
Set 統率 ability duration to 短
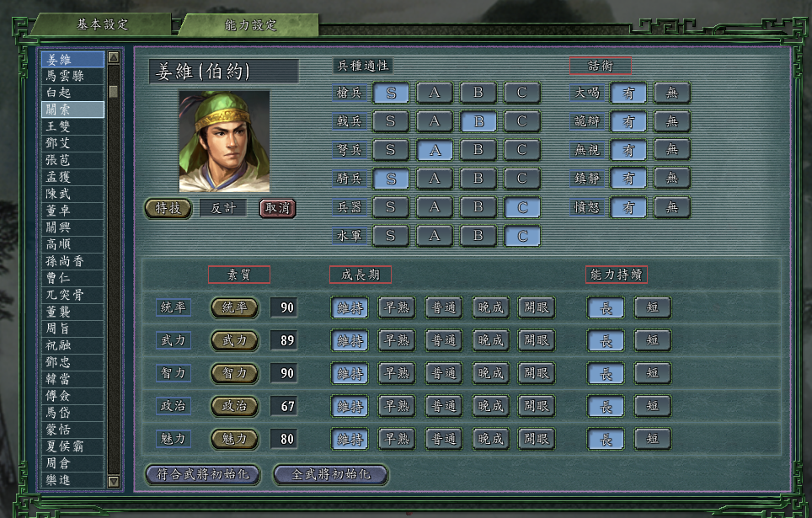(x=653, y=307)
